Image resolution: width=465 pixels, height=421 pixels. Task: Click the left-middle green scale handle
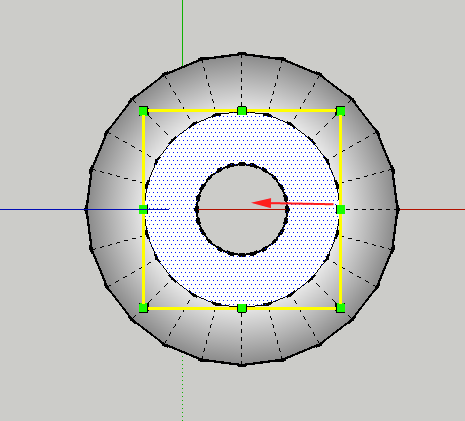[x=143, y=209]
